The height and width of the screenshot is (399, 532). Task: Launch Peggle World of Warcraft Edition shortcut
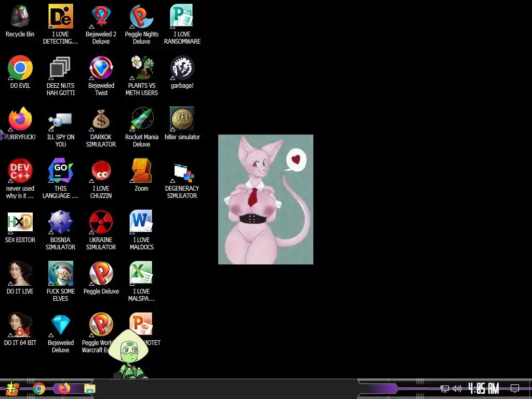pos(101,325)
